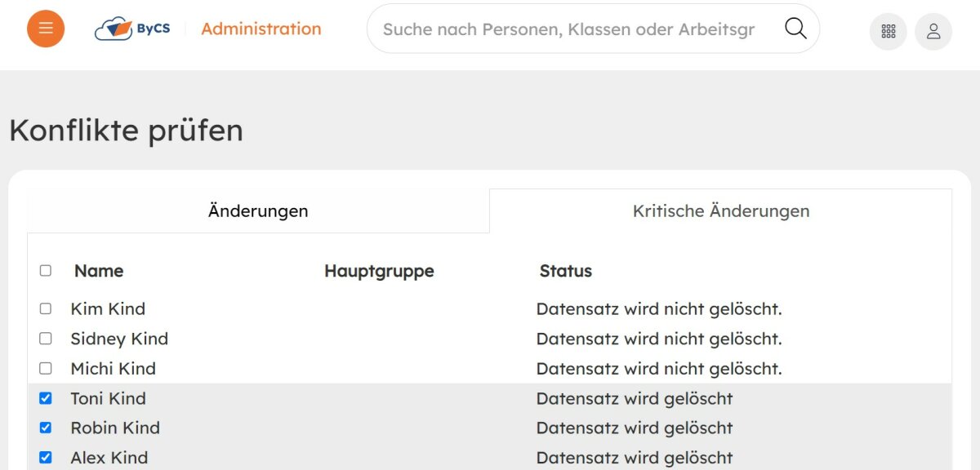980x470 pixels.
Task: Select the Toni Kind row name
Action: pyautogui.click(x=109, y=398)
